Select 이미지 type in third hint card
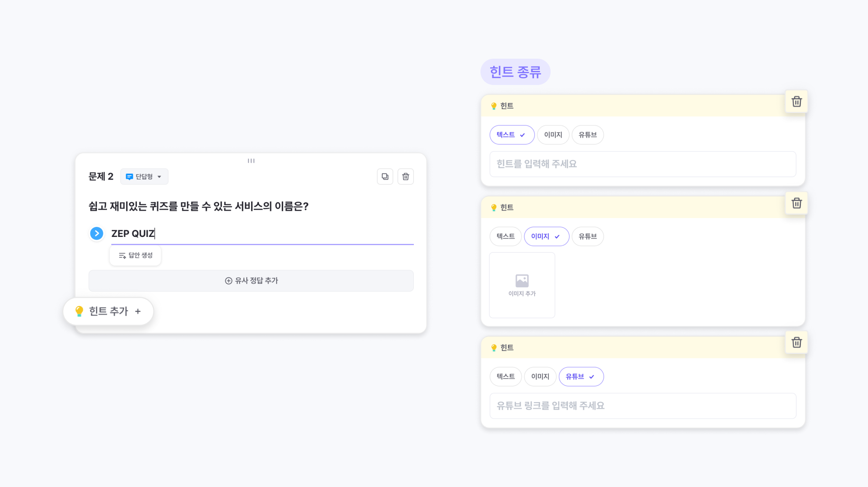This screenshot has height=487, width=868. pyautogui.click(x=540, y=377)
